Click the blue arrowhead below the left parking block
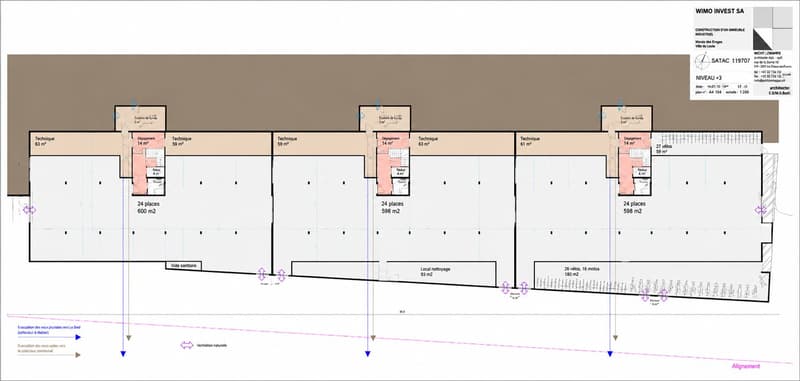Image resolution: width=800 pixels, height=381 pixels. point(123,354)
